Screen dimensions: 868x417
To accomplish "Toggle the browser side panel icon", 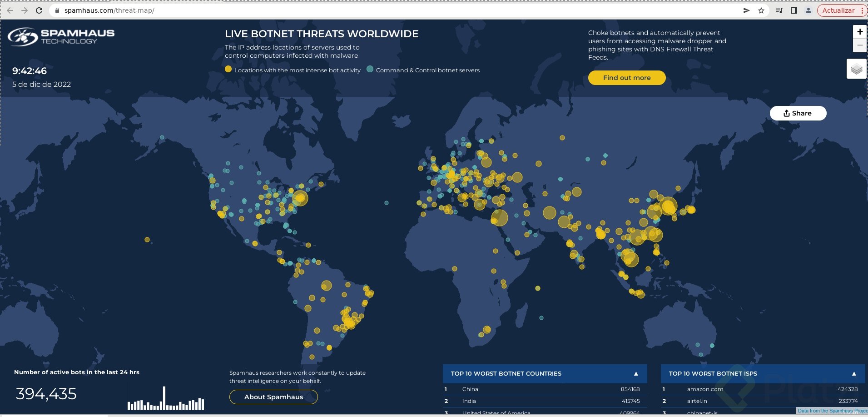I will click(x=794, y=10).
